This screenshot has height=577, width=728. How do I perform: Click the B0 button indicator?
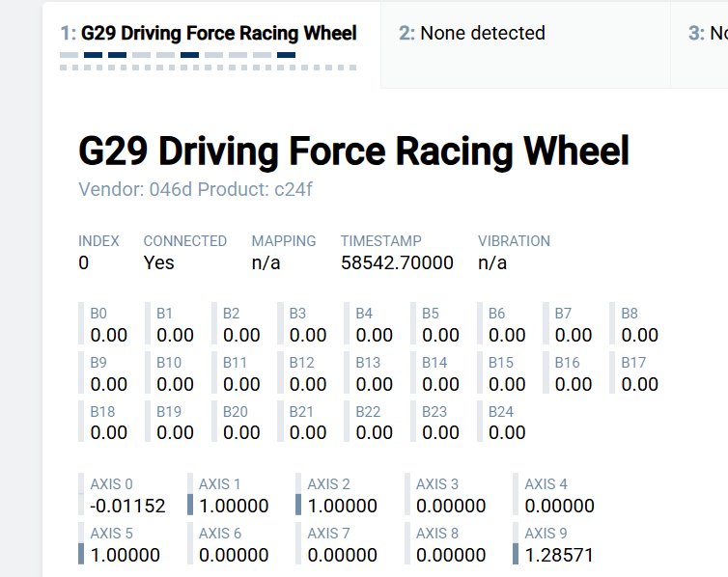(x=108, y=325)
